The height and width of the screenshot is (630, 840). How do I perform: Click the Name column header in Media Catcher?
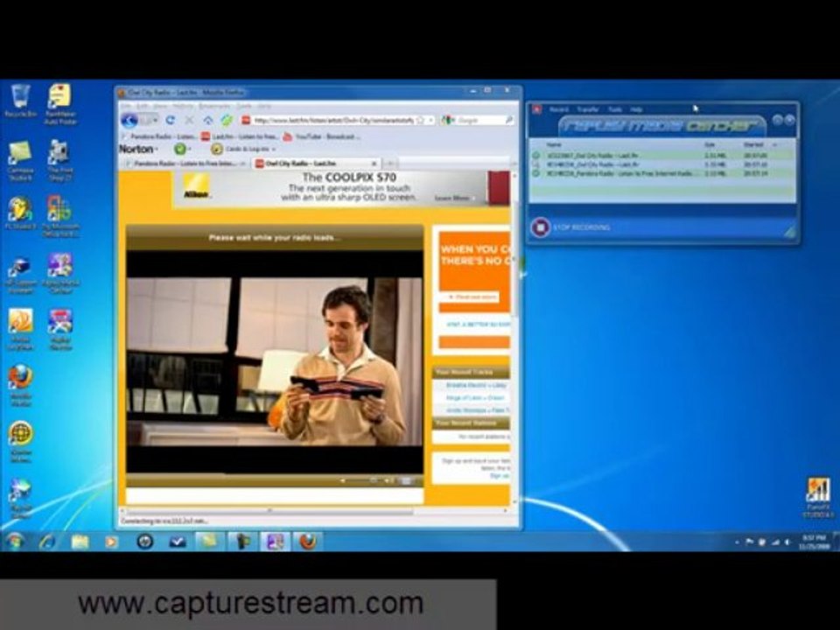553,144
